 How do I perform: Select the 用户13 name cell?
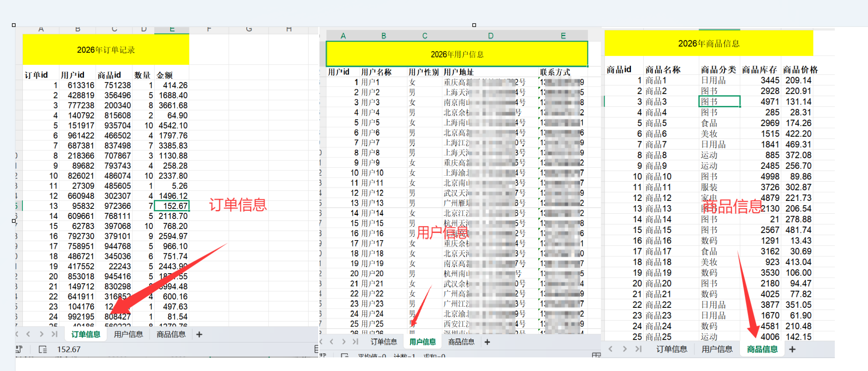pos(383,203)
